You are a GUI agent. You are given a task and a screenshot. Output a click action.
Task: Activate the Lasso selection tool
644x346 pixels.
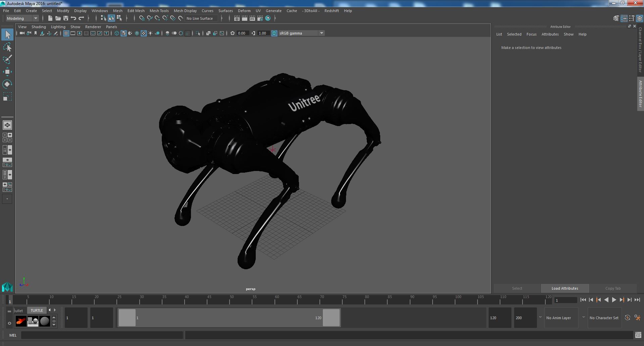7,47
